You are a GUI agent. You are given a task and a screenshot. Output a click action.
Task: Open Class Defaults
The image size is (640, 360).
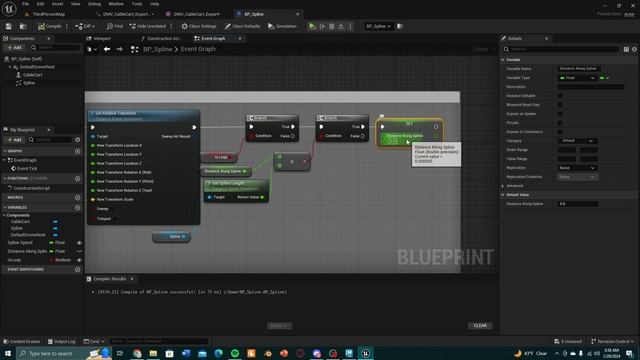(x=242, y=26)
